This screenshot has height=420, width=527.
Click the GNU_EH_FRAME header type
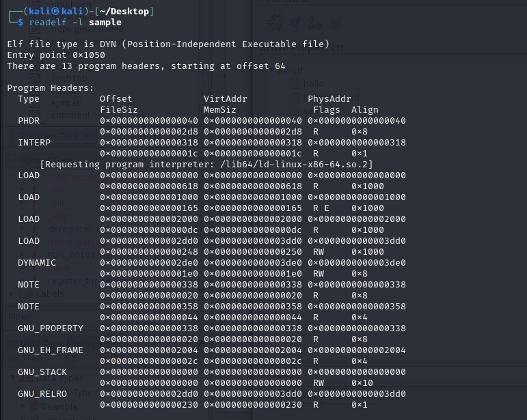click(x=51, y=350)
